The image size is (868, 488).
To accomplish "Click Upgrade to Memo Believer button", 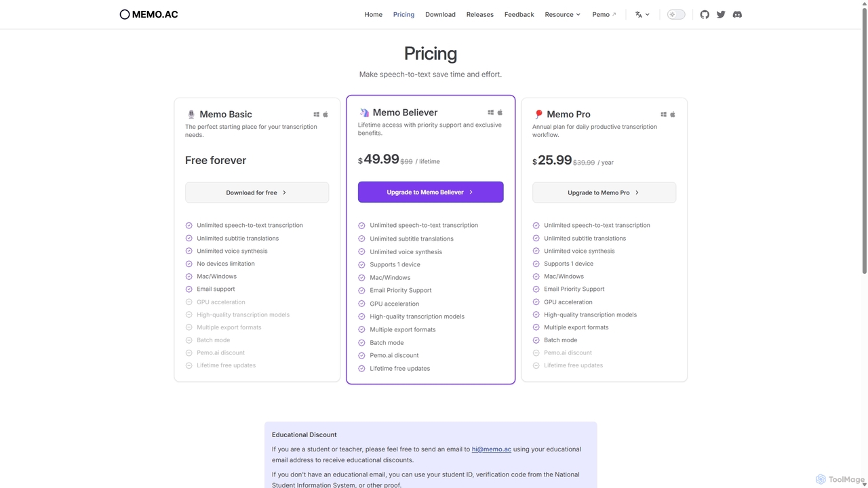I will tap(431, 192).
